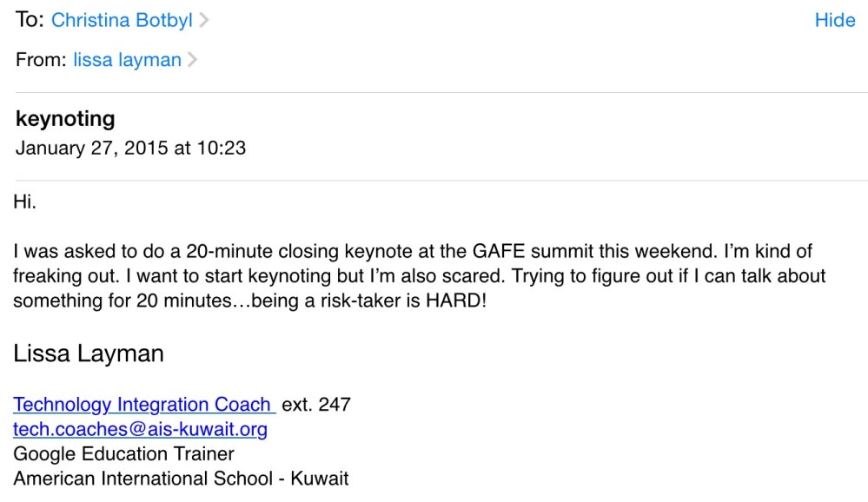Open sender lissa layman contact
The height and width of the screenshot is (502, 868).
[127, 60]
